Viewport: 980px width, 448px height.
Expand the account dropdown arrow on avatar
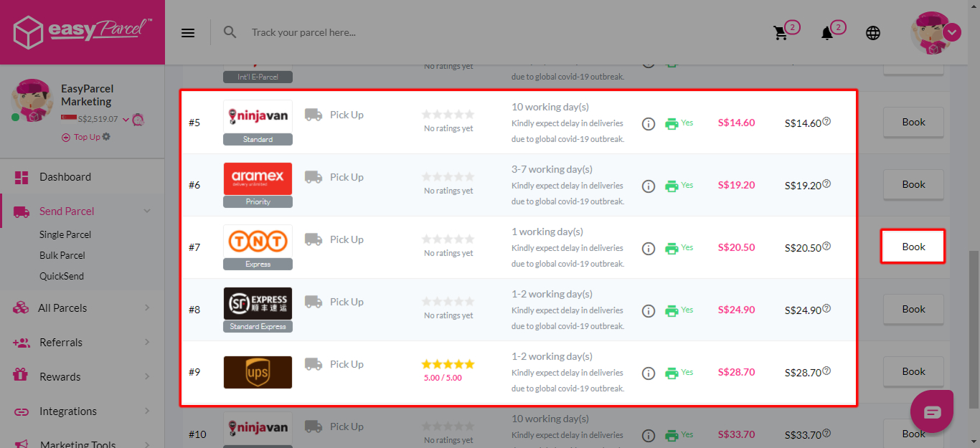tap(952, 32)
